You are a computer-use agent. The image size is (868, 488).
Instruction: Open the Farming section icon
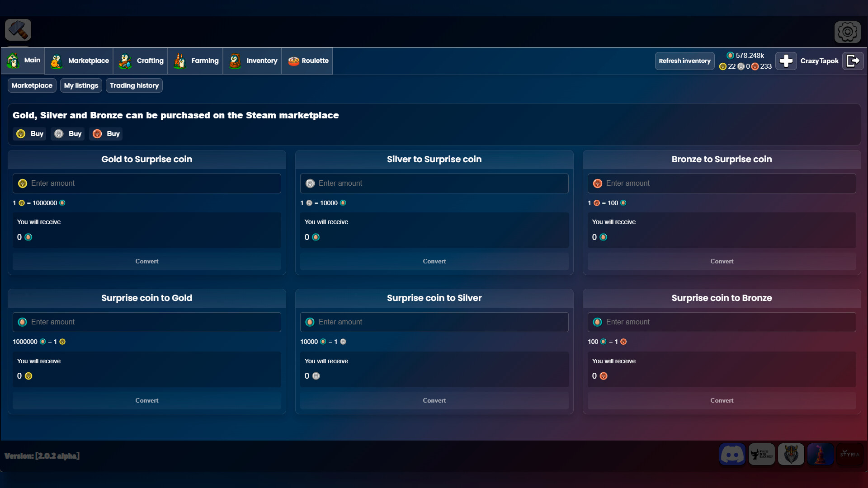[x=179, y=61]
